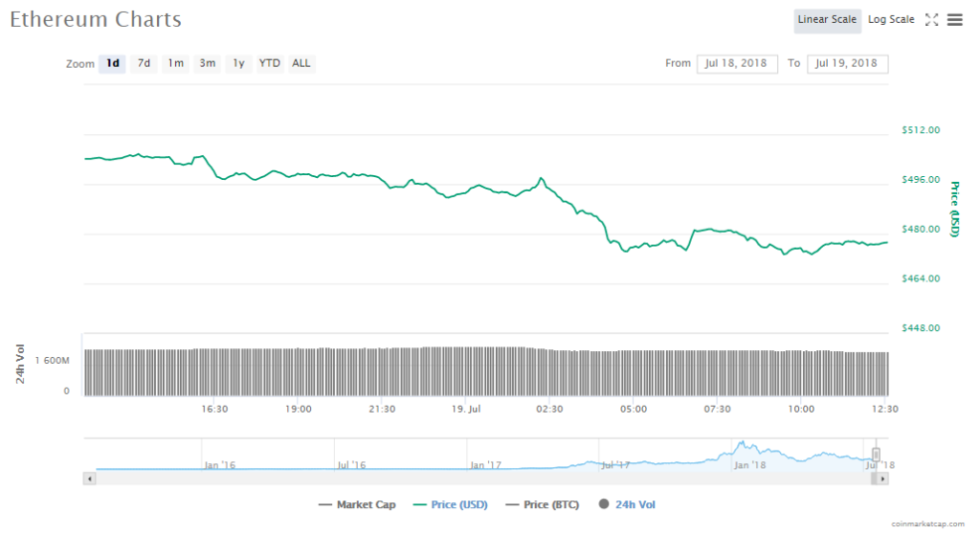The width and height of the screenshot is (980, 535).
Task: Select the 1d zoom range
Action: [113, 64]
